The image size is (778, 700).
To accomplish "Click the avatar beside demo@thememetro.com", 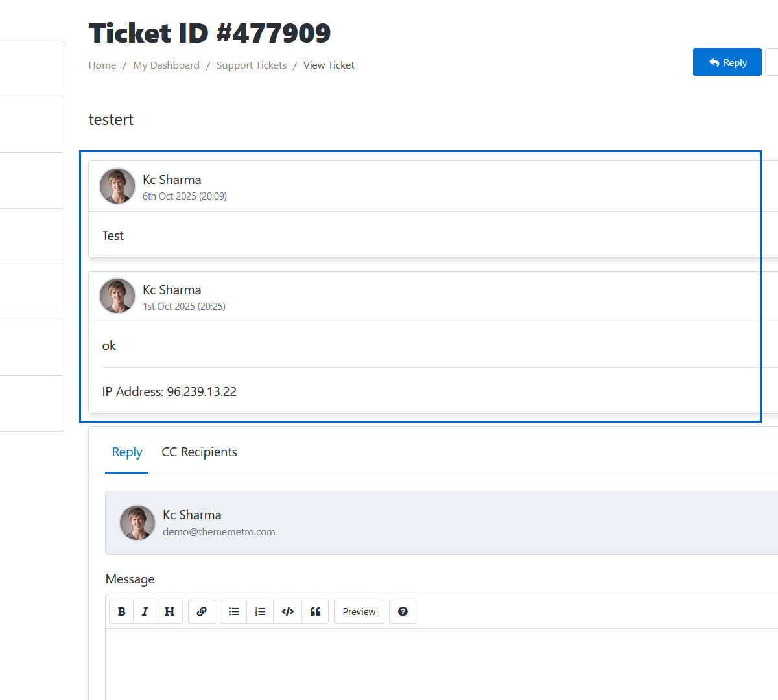I will coord(137,523).
